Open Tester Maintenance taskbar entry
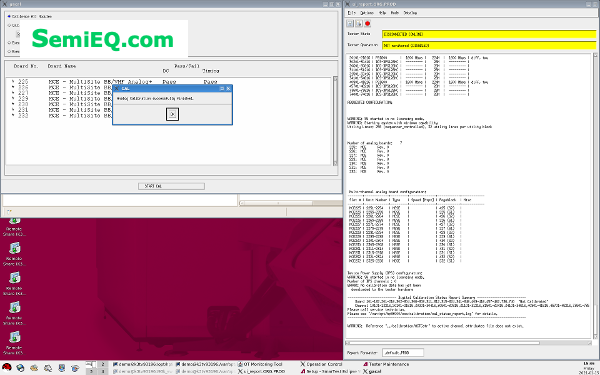Image resolution: width=600 pixels, height=375 pixels. click(x=386, y=364)
